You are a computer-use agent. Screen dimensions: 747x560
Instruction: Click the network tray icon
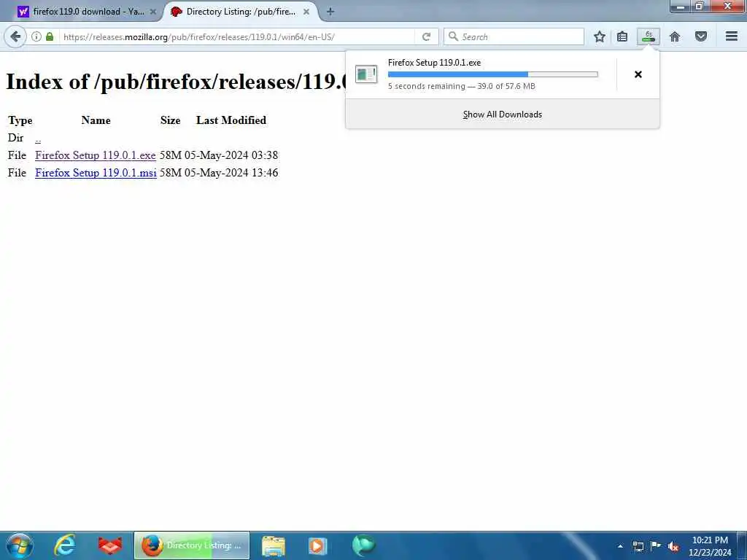click(x=638, y=546)
